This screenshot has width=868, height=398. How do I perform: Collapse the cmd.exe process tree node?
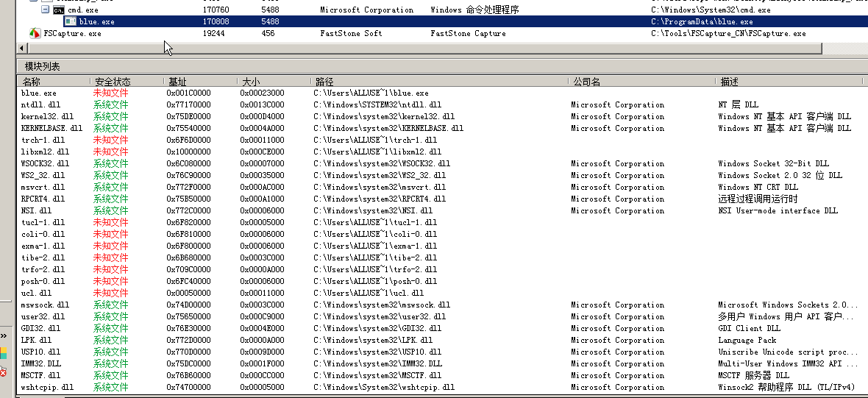(x=46, y=10)
